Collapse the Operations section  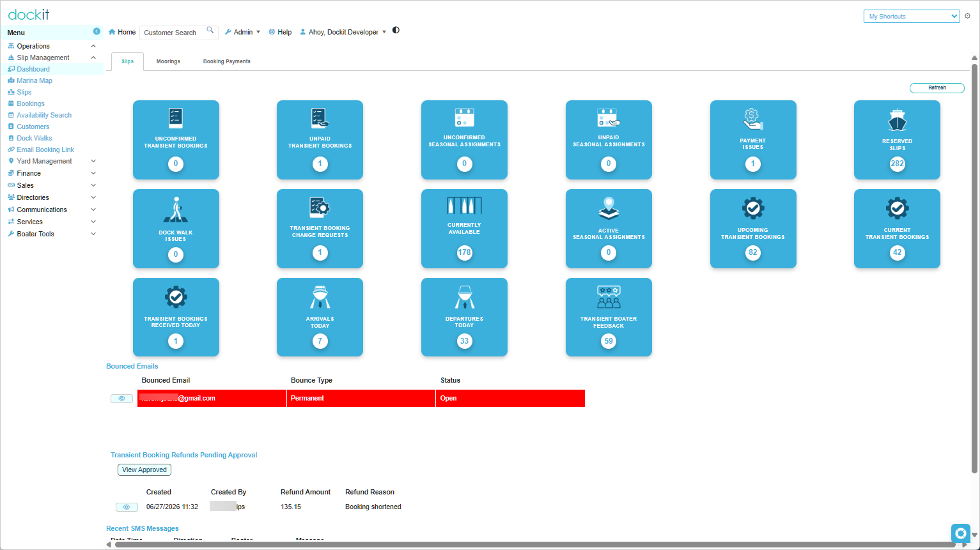pos(93,46)
